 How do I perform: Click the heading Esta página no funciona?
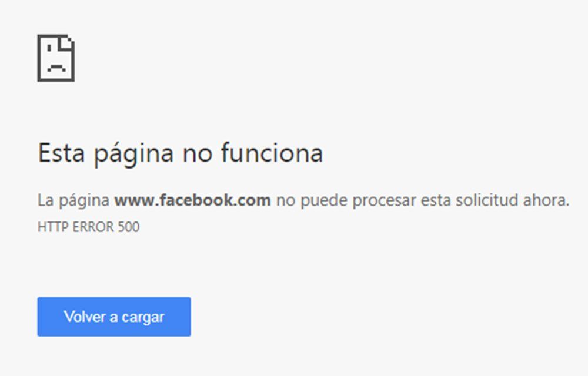pyautogui.click(x=181, y=153)
